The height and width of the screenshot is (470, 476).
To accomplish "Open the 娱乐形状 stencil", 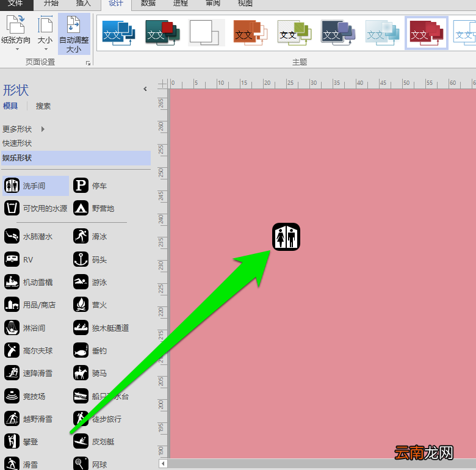I will pyautogui.click(x=76, y=158).
